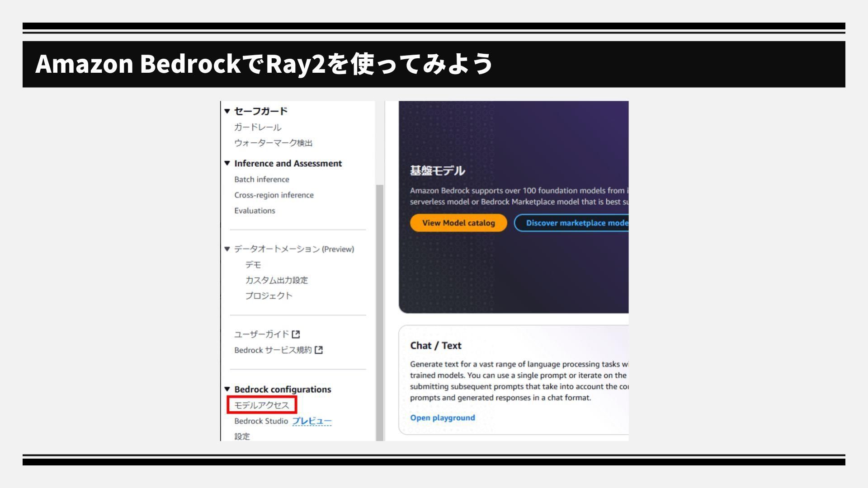Click the external-link icon beside ユーザーガイド
Screen dimensions: 868x488
tap(296, 334)
